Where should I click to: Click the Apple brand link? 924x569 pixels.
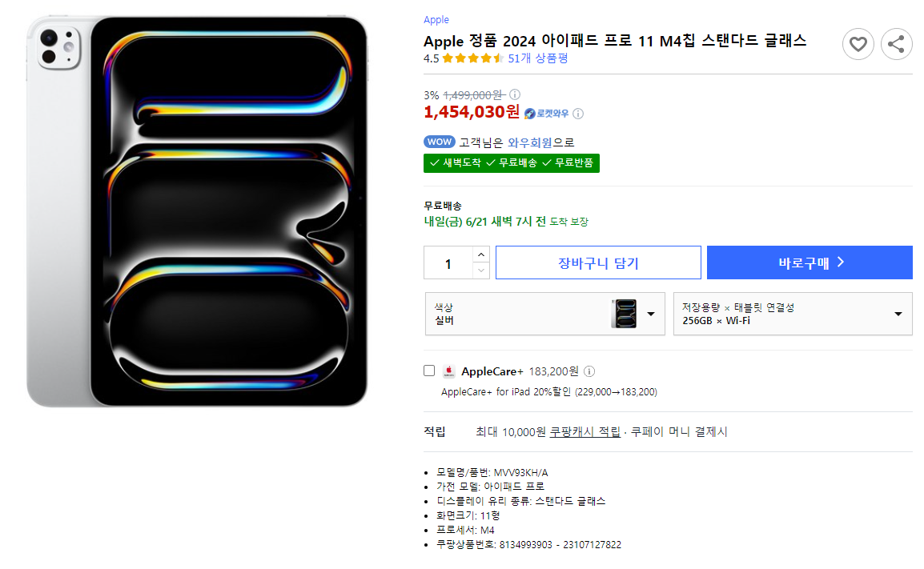pyautogui.click(x=436, y=20)
